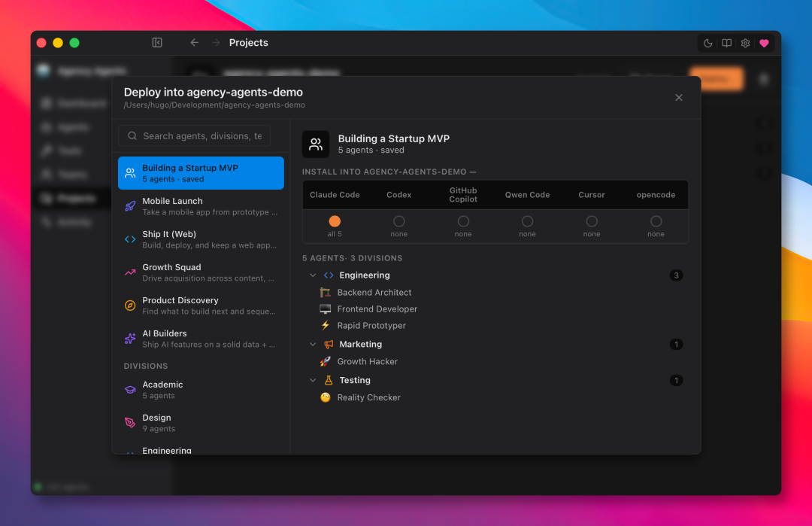Select the Growth Squad team
Screen dimensions: 812x526
click(201, 272)
